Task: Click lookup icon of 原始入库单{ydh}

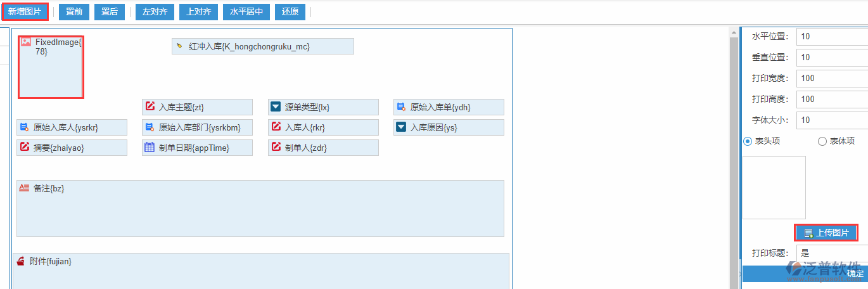Action: tap(401, 106)
